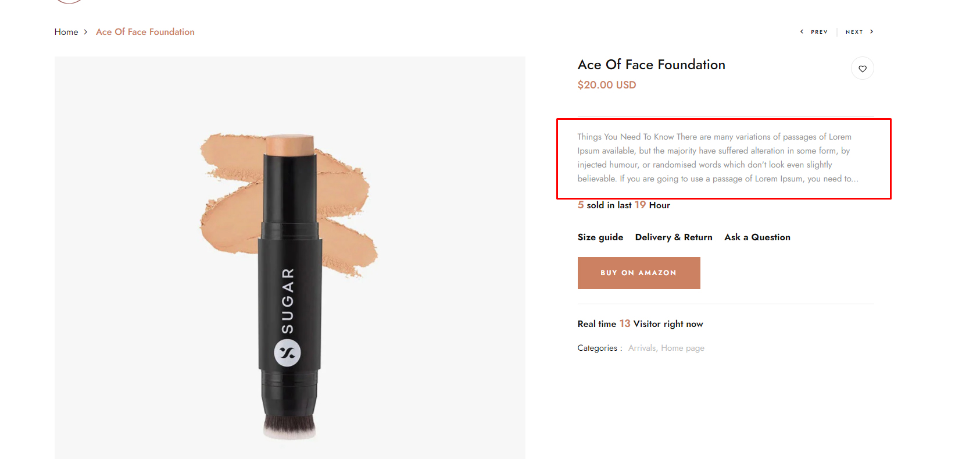The image size is (980, 459).
Task: Open the Home breadcrumb link
Action: 66,32
